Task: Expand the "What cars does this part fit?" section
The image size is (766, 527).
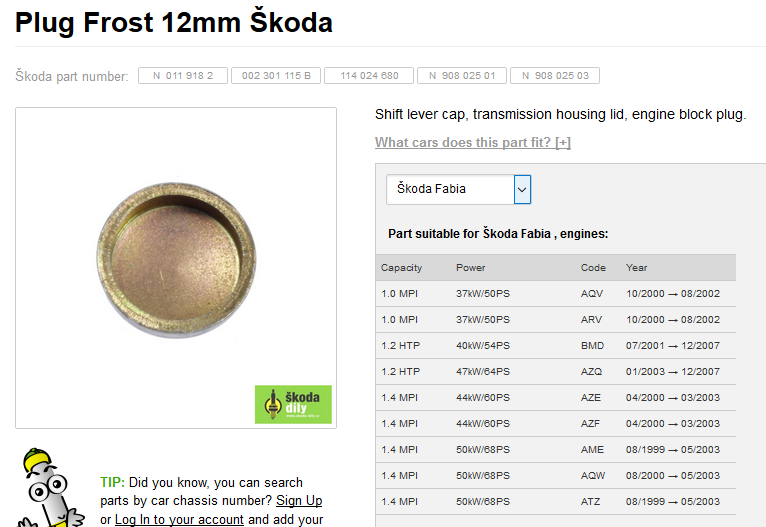Action: point(473,142)
